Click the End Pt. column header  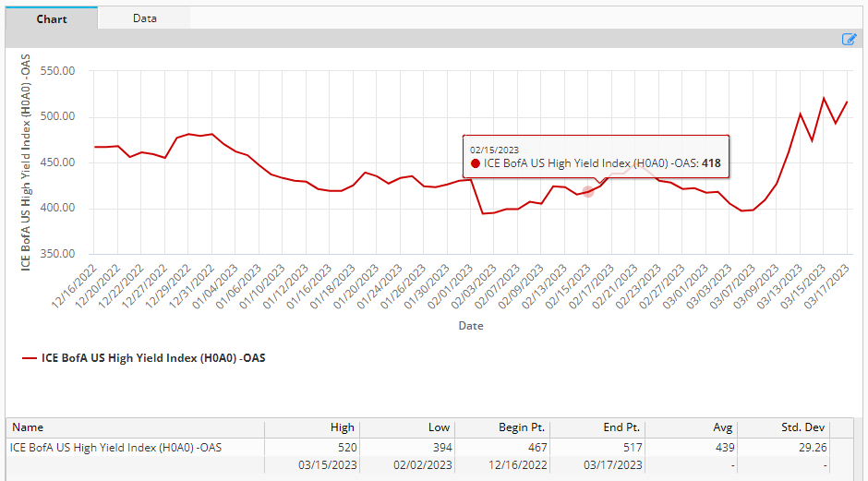click(597, 427)
